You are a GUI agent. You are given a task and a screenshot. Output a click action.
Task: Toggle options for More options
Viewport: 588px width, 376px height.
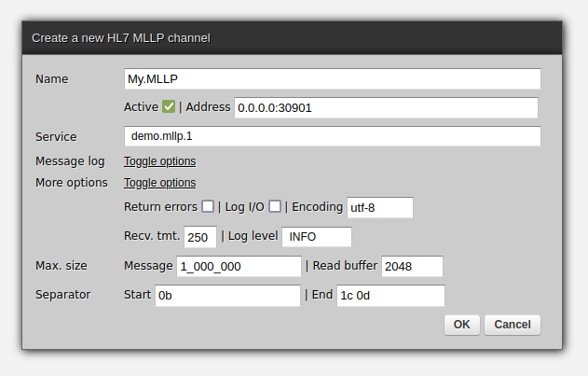coord(159,183)
